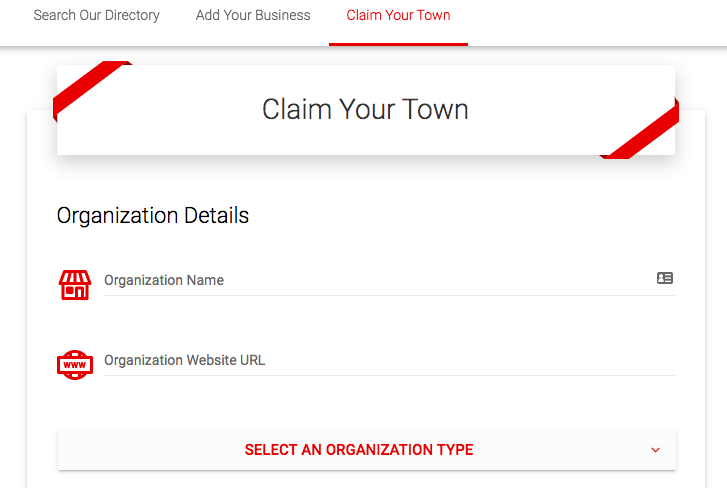The height and width of the screenshot is (488, 727).
Task: Click the Organization Details section heading
Action: coord(153,215)
